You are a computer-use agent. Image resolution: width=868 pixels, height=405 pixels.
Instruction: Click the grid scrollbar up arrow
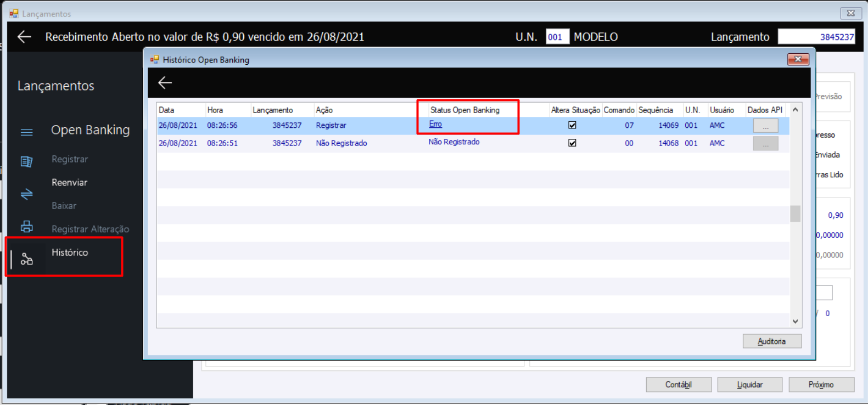tap(795, 110)
